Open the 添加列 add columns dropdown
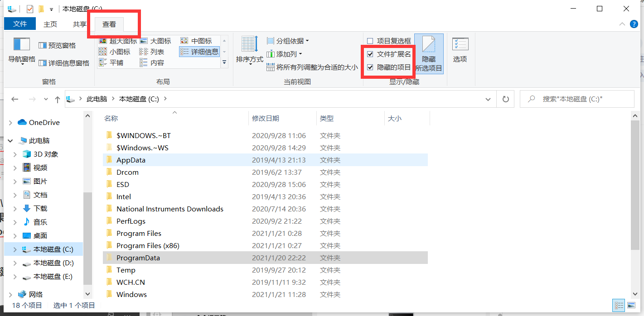 tap(285, 54)
